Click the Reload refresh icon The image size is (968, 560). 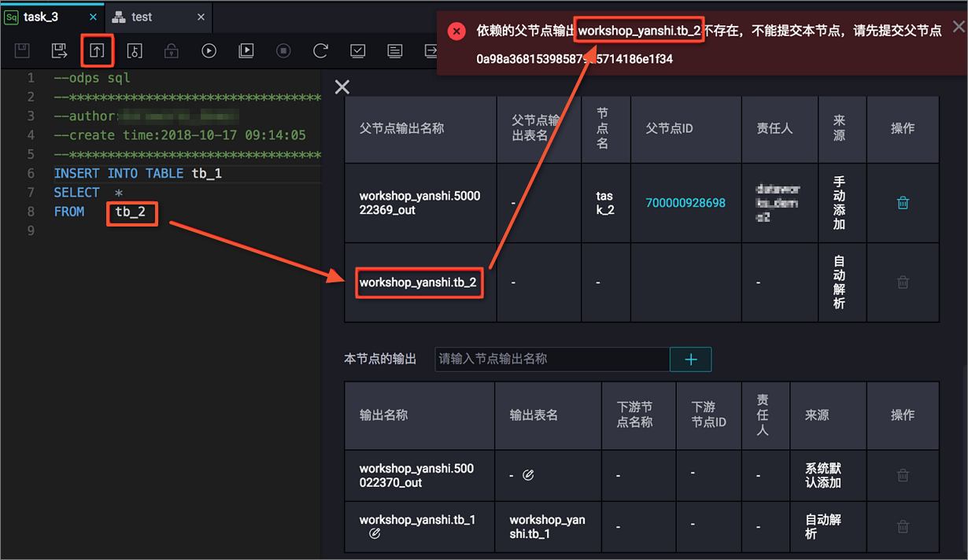pyautogui.click(x=320, y=51)
